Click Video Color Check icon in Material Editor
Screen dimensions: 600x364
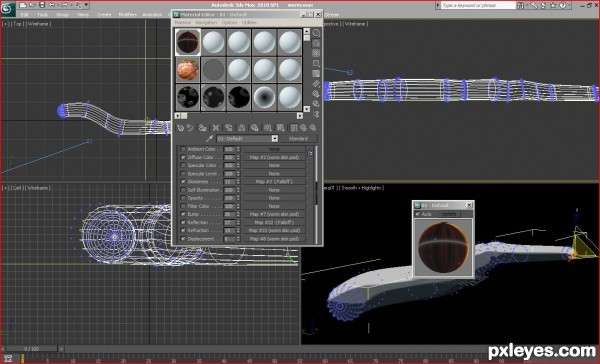(x=316, y=73)
